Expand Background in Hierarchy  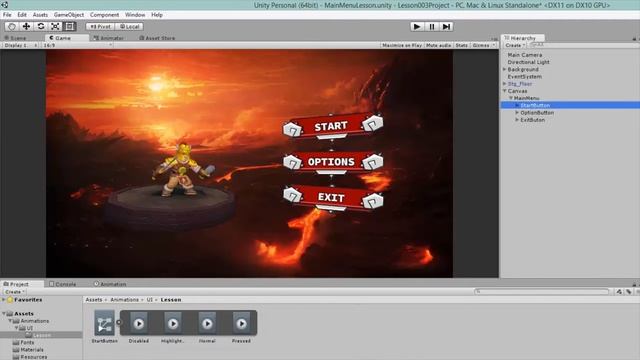tap(504, 69)
